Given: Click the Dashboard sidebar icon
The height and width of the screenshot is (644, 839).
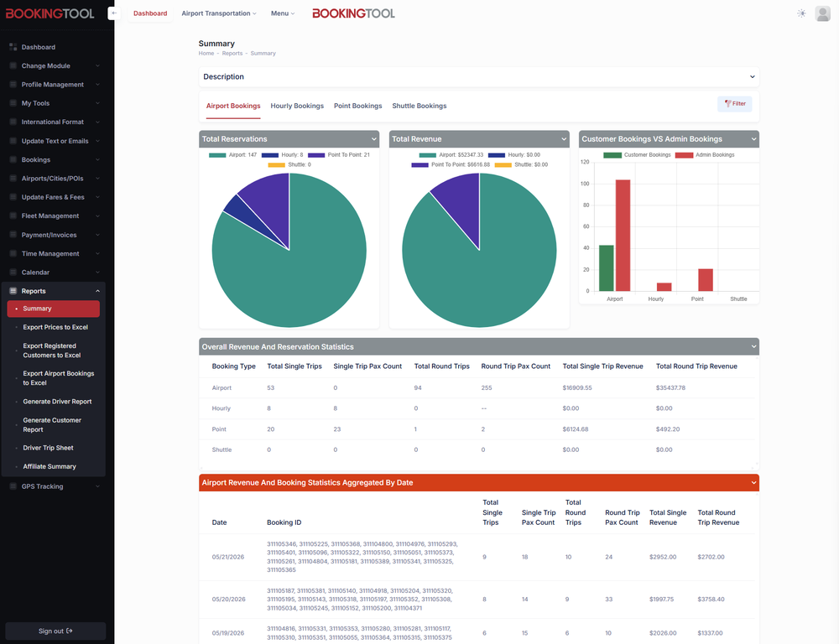Looking at the screenshot, I should (13, 47).
